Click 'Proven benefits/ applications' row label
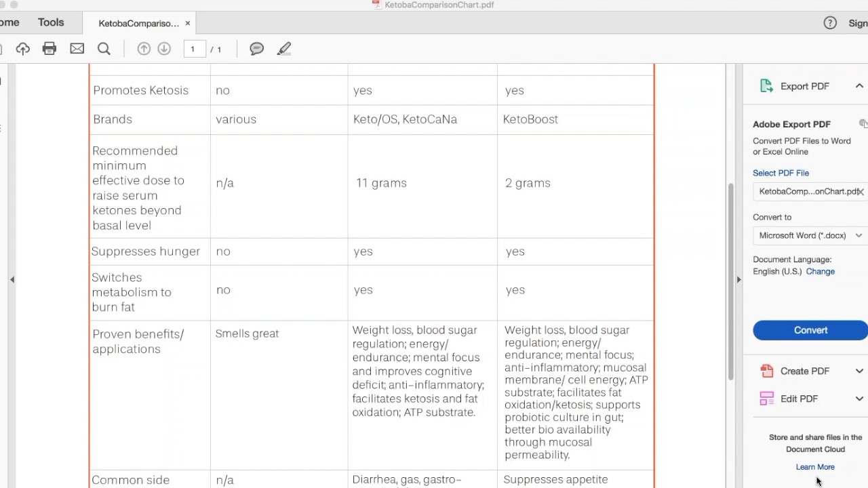The image size is (868, 488). coord(138,342)
